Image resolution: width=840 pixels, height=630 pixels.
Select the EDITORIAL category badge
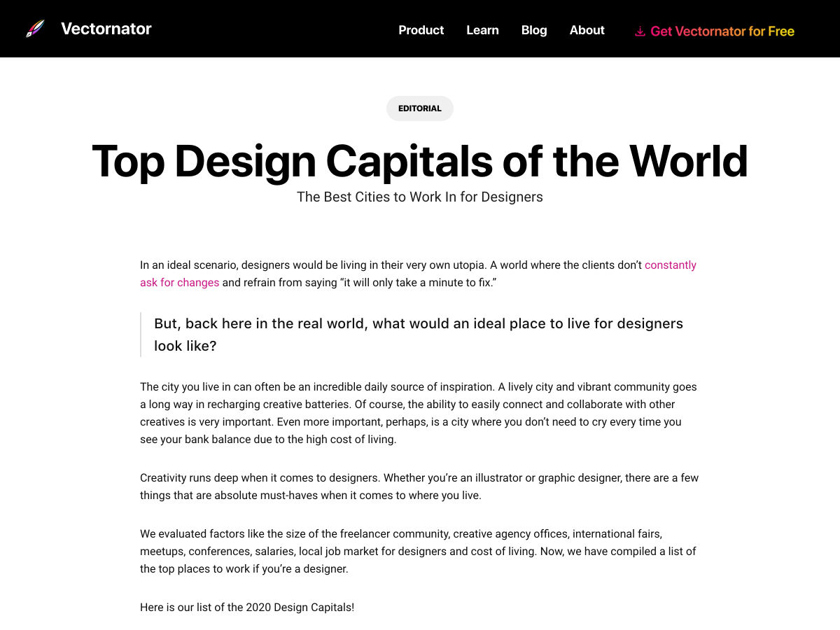420,108
